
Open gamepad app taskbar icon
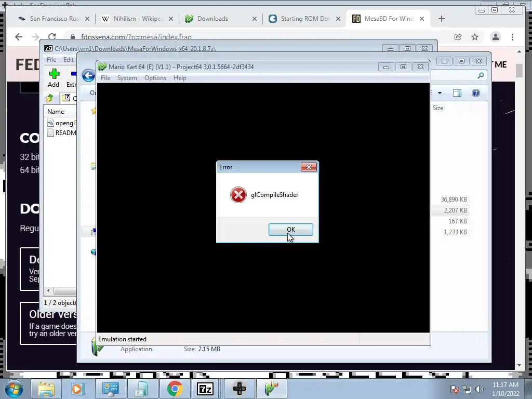click(x=240, y=389)
